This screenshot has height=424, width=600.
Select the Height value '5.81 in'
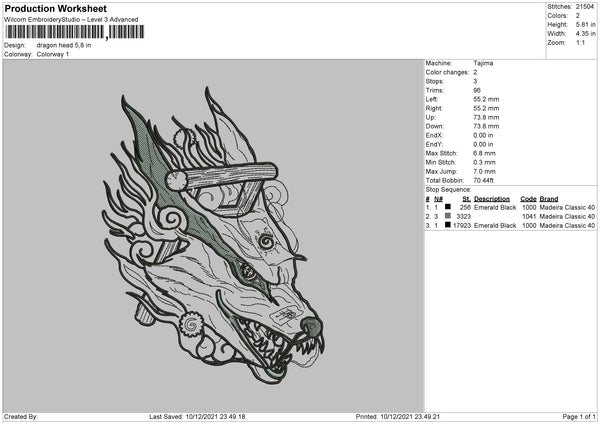(x=585, y=24)
